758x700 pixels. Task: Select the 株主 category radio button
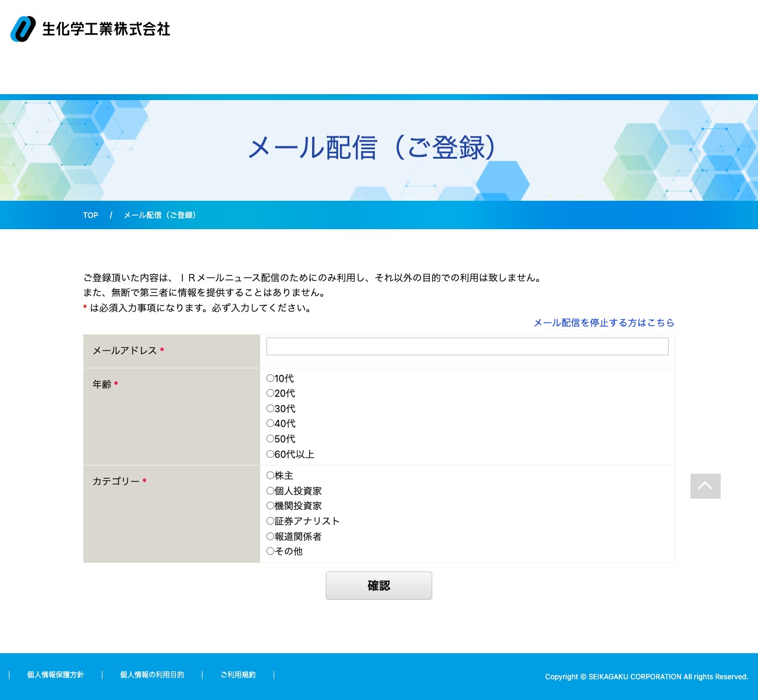pos(270,476)
